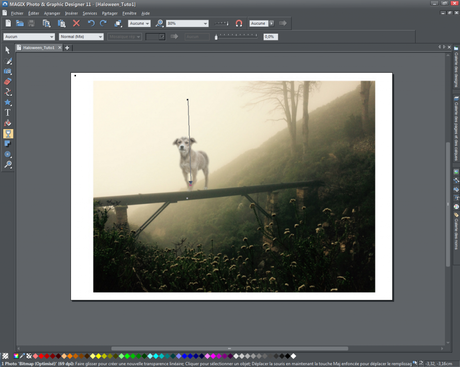Pick the camera Photo tool

[8, 71]
